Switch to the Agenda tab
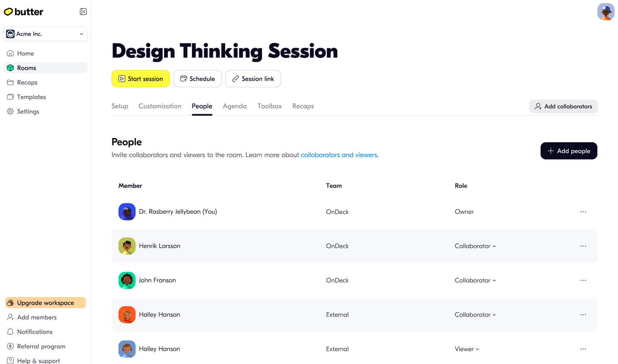Image resolution: width=618 pixels, height=364 pixels. point(234,106)
